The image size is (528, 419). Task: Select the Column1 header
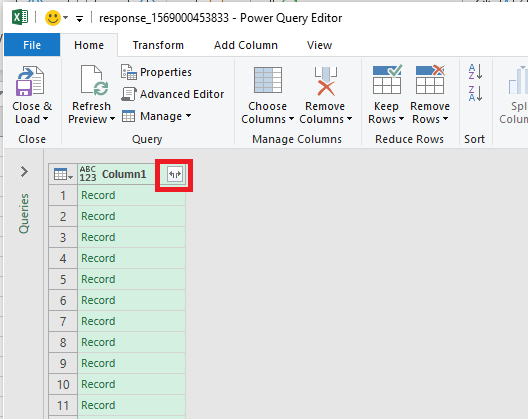(x=124, y=174)
